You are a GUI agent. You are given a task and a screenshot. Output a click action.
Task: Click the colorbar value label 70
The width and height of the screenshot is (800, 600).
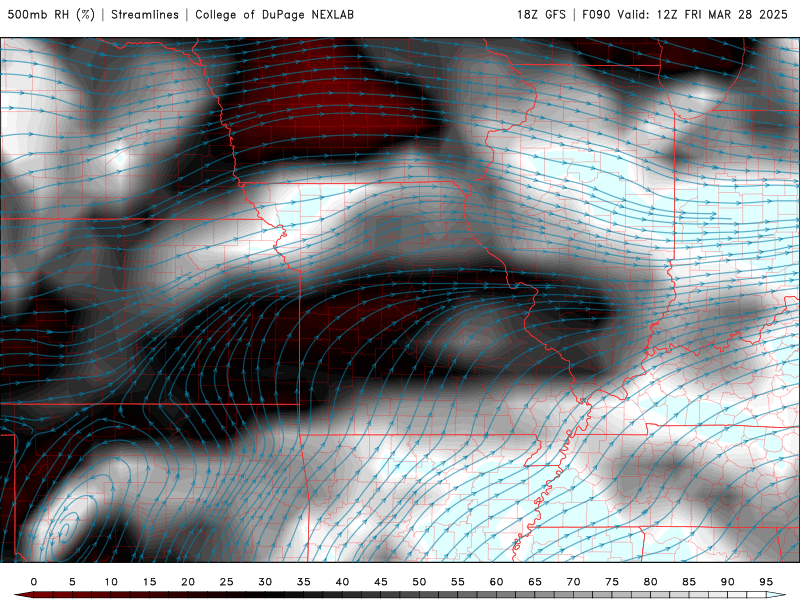[573, 582]
